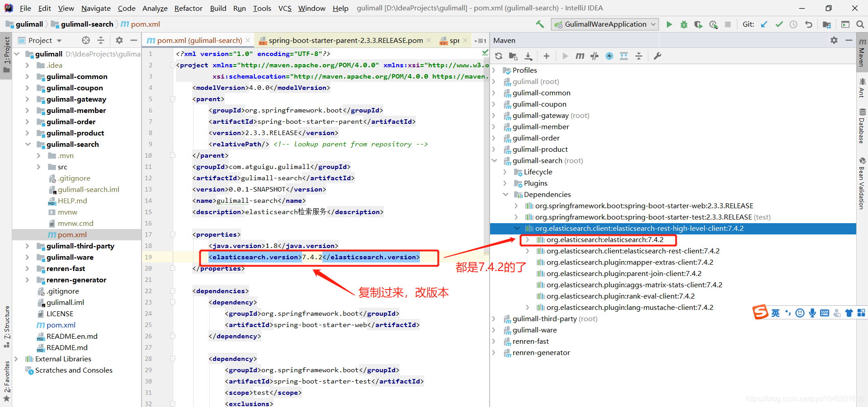
Task: Open Maven settings with wrench icon
Action: [x=657, y=56]
